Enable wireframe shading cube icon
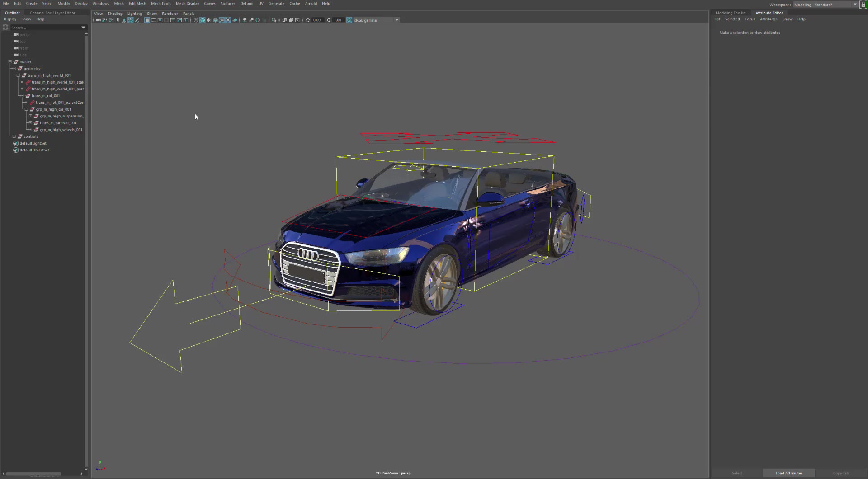The height and width of the screenshot is (479, 868). pos(196,20)
